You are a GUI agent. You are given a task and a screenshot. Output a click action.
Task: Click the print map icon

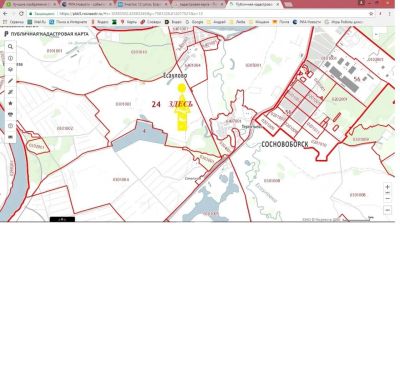tap(10, 115)
